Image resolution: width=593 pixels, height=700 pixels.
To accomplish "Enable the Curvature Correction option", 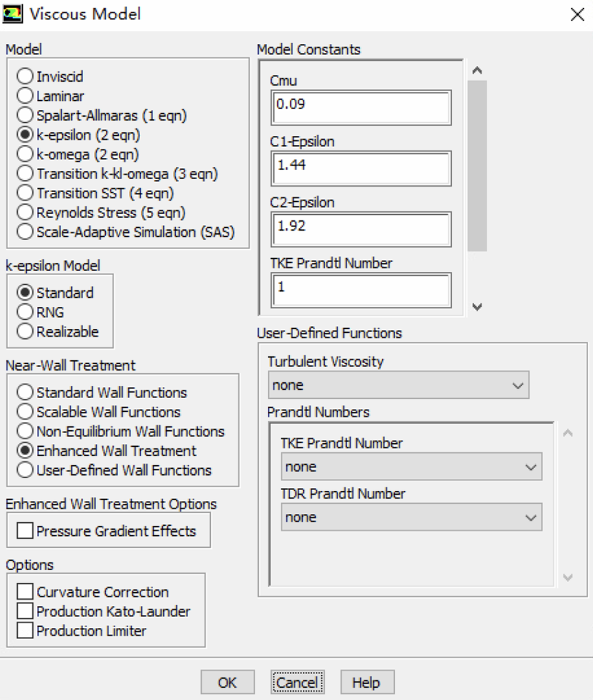I will tap(25, 592).
